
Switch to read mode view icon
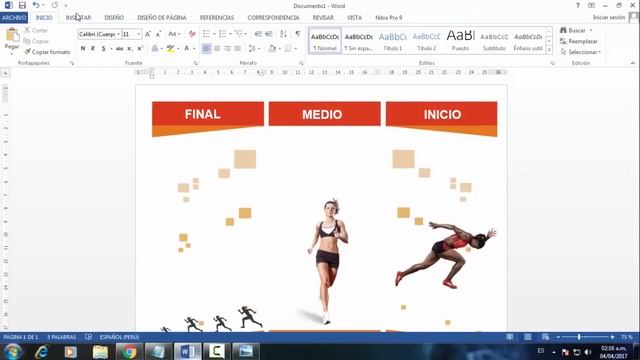pyautogui.click(x=510, y=337)
